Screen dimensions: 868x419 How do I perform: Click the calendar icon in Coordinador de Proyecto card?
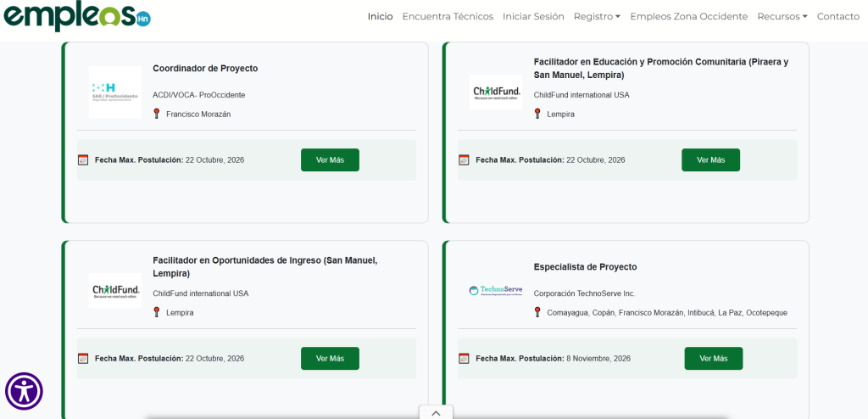[83, 160]
